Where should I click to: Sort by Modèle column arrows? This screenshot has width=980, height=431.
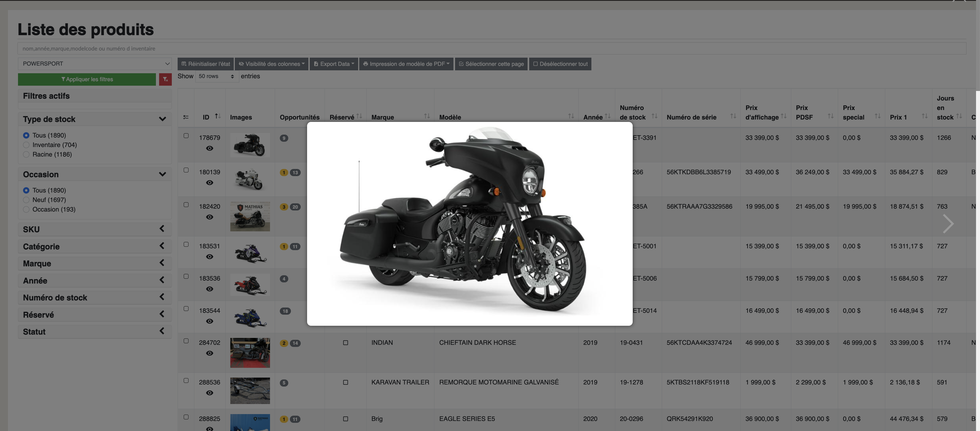point(571,116)
